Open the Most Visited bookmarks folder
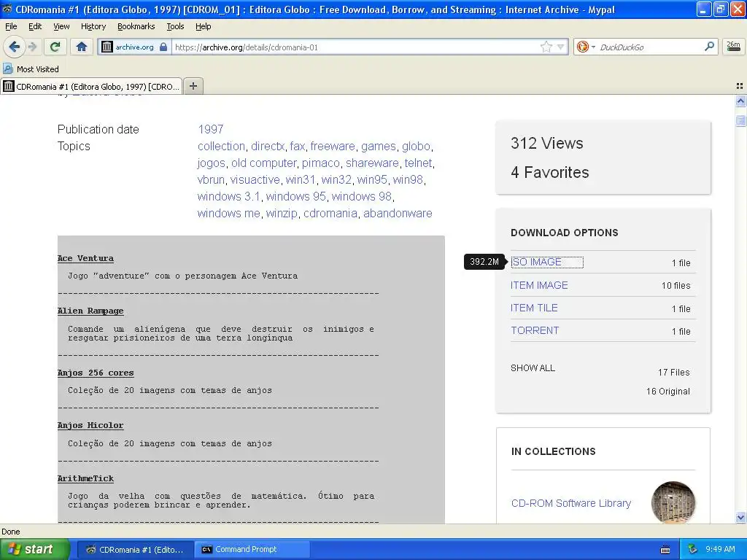 click(x=31, y=69)
